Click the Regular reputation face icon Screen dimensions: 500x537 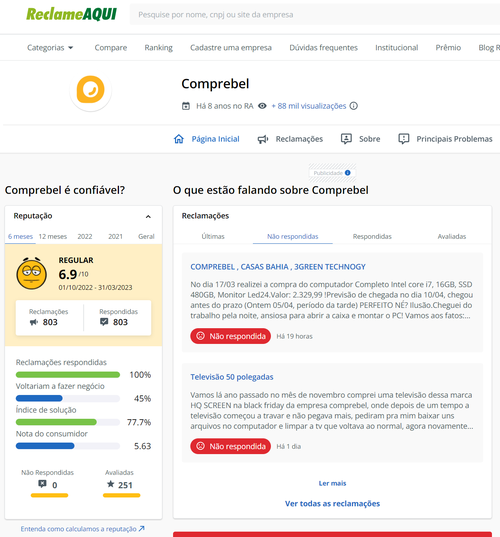point(32,273)
